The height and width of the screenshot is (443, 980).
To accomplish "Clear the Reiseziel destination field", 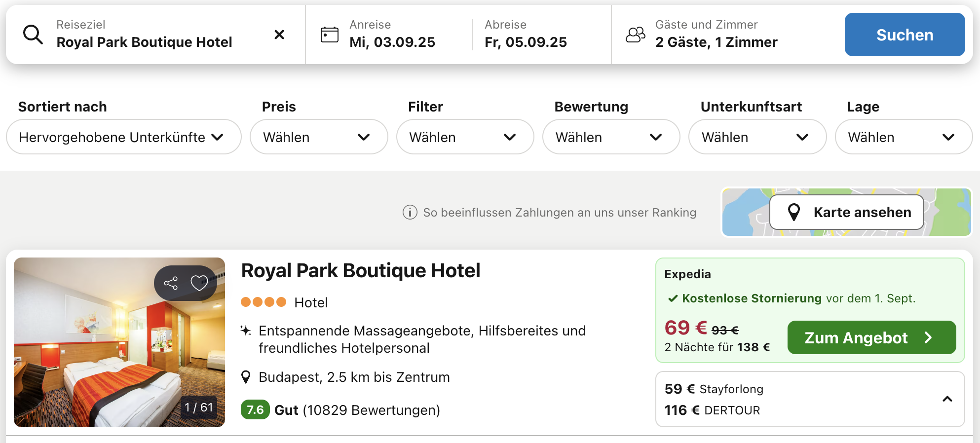I will click(x=279, y=35).
